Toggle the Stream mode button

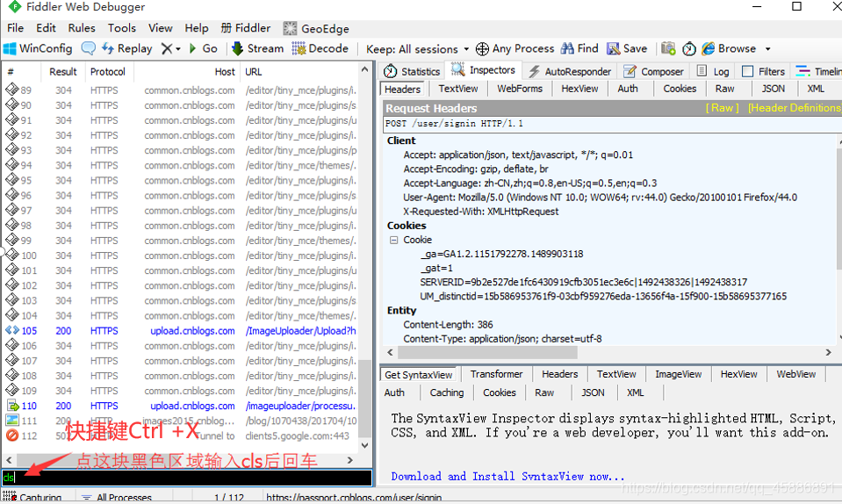pyautogui.click(x=257, y=48)
